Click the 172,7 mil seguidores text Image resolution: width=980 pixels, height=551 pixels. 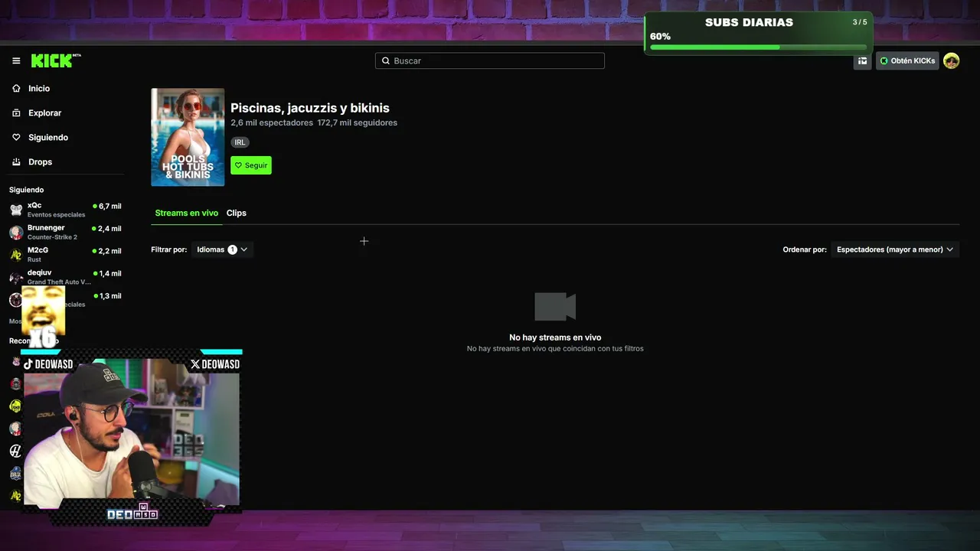[x=358, y=122]
